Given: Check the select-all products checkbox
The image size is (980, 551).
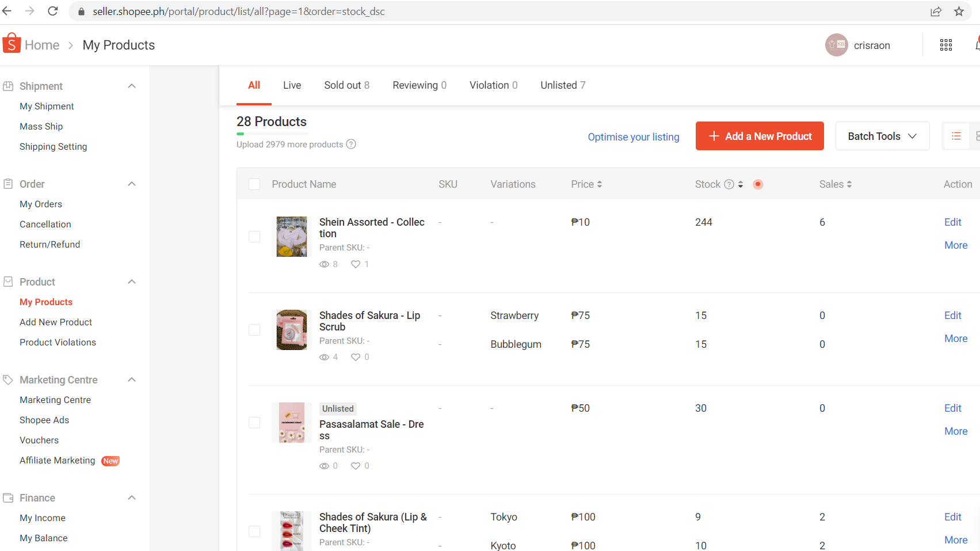Looking at the screenshot, I should [x=254, y=184].
